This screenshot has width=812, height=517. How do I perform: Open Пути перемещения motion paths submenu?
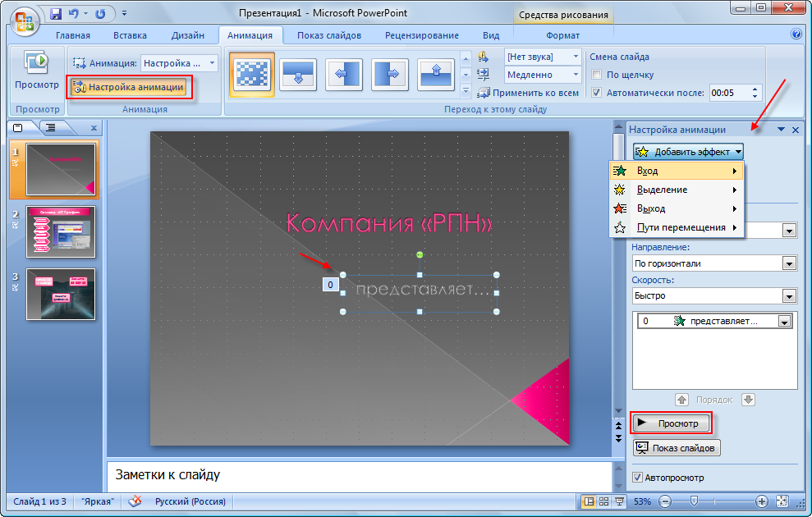[x=677, y=227]
